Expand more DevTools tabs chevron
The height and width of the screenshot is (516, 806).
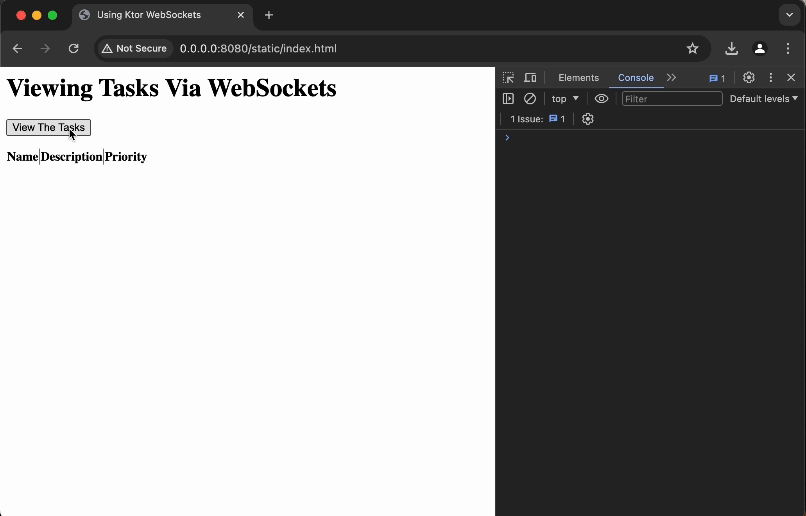click(x=671, y=78)
